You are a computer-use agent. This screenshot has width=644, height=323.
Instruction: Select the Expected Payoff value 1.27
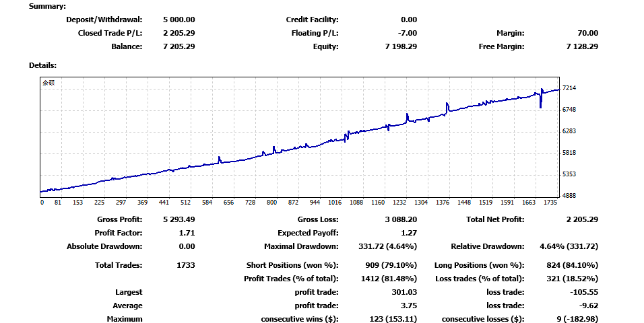tap(409, 233)
